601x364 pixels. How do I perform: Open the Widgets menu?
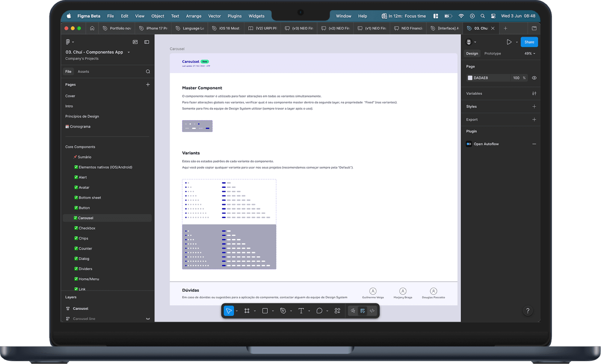(256, 16)
